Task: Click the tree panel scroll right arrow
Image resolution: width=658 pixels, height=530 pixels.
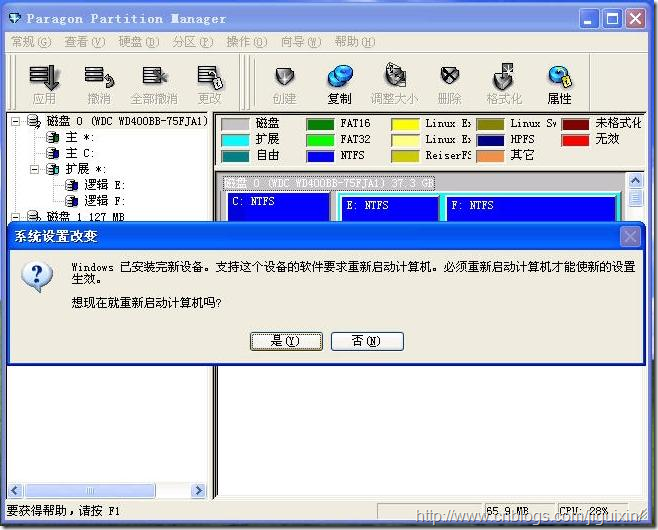Action: coord(198,490)
